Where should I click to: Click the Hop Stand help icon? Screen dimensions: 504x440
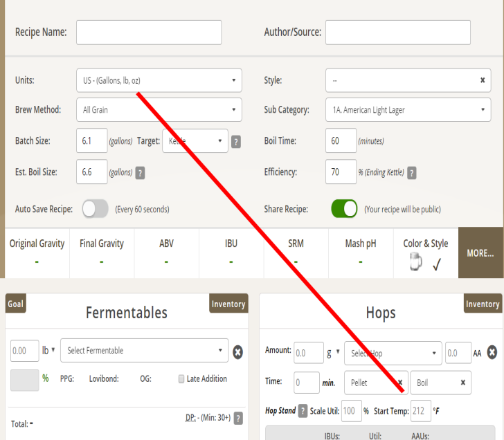(x=303, y=411)
